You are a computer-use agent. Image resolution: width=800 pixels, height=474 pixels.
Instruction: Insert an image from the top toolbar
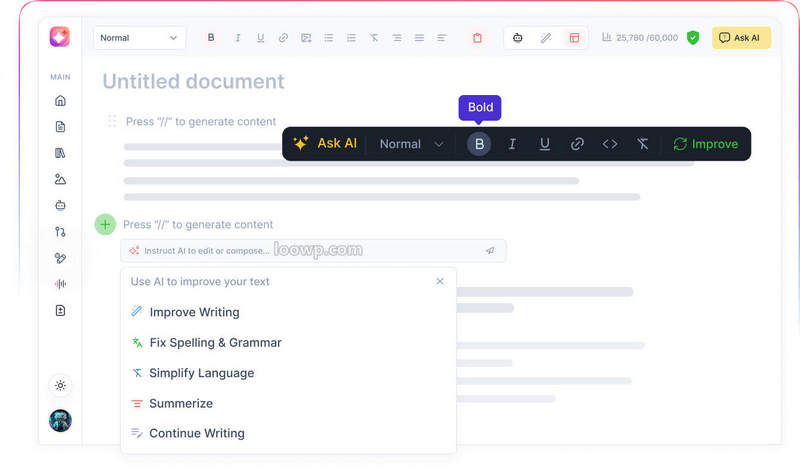pyautogui.click(x=306, y=38)
